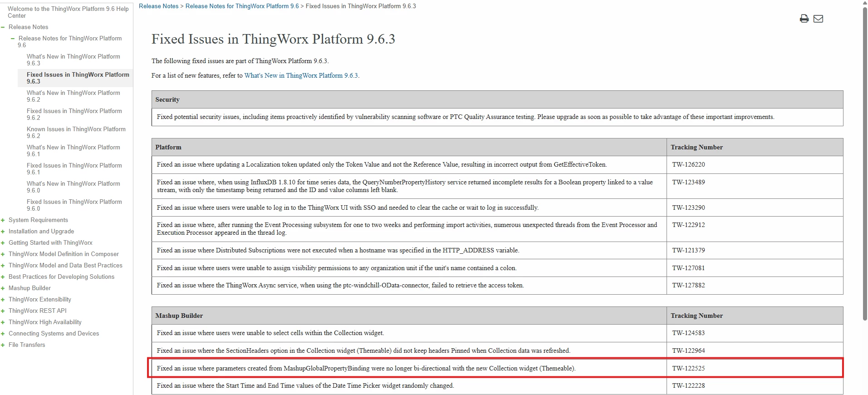This screenshot has height=395, width=868.
Task: Expand Getting Started with ThingWorx
Action: coord(3,243)
